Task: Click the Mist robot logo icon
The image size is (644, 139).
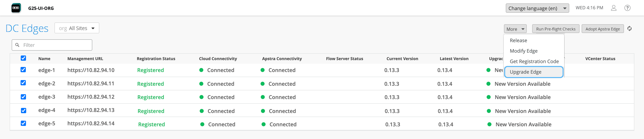Action: pyautogui.click(x=16, y=8)
